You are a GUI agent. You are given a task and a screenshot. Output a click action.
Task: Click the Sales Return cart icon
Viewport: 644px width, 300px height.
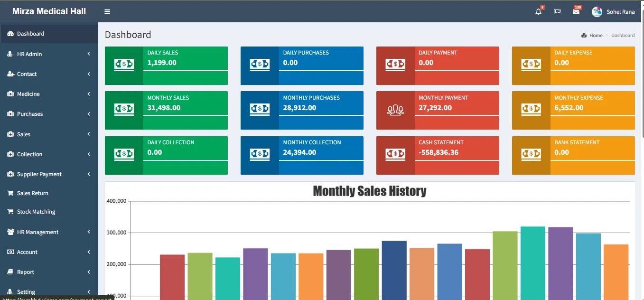click(x=10, y=193)
